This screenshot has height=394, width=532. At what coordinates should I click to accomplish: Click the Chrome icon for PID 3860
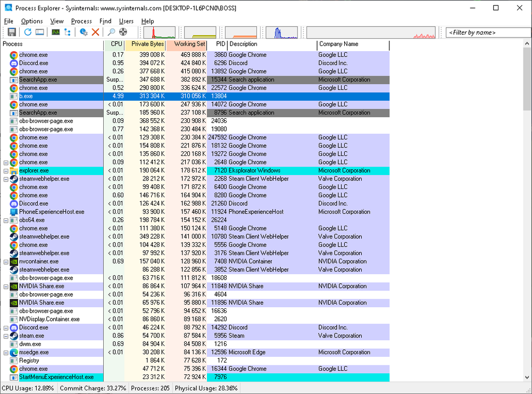point(14,55)
